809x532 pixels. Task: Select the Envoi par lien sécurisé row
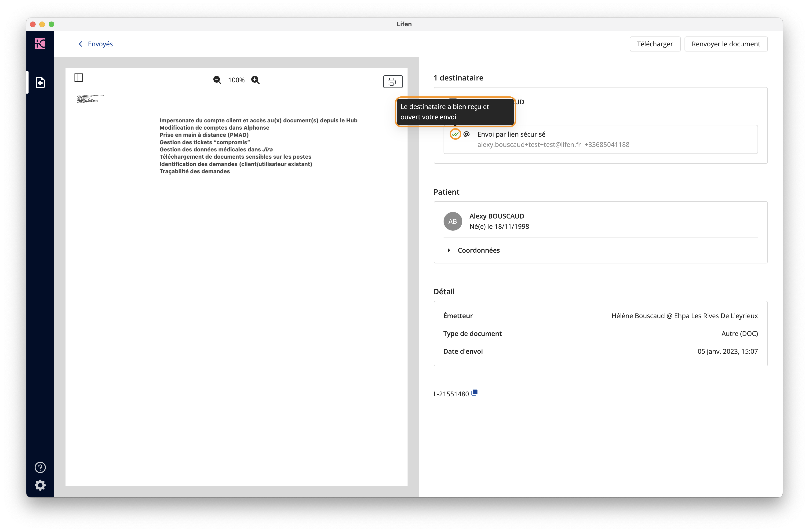click(600, 139)
